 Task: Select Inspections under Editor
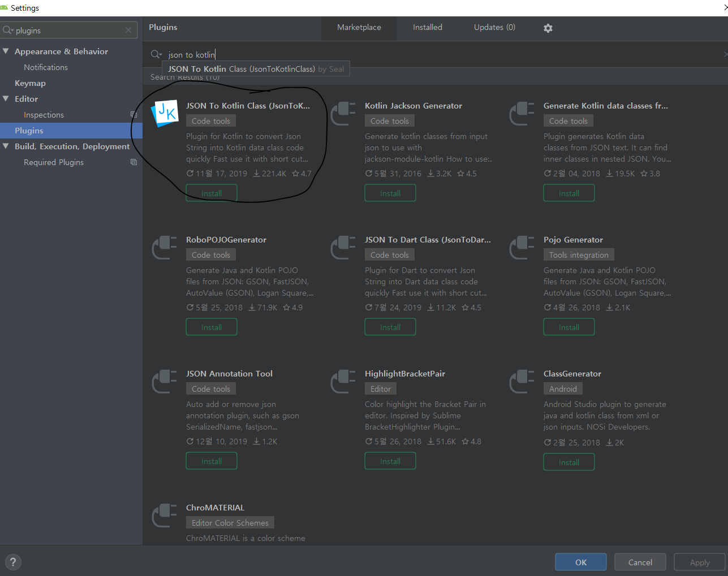pos(44,115)
